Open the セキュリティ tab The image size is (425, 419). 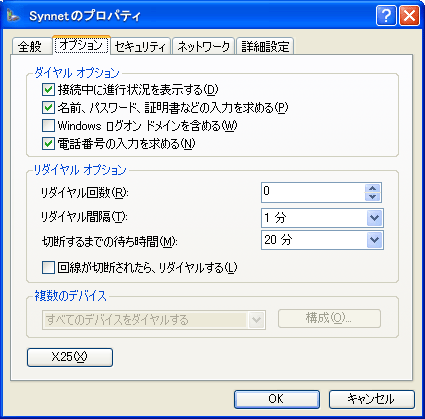coord(140,46)
